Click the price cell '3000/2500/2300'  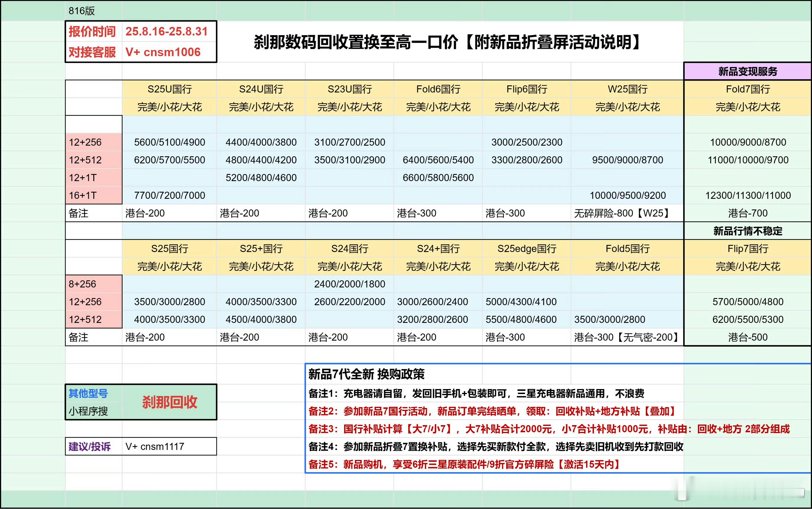(x=527, y=142)
